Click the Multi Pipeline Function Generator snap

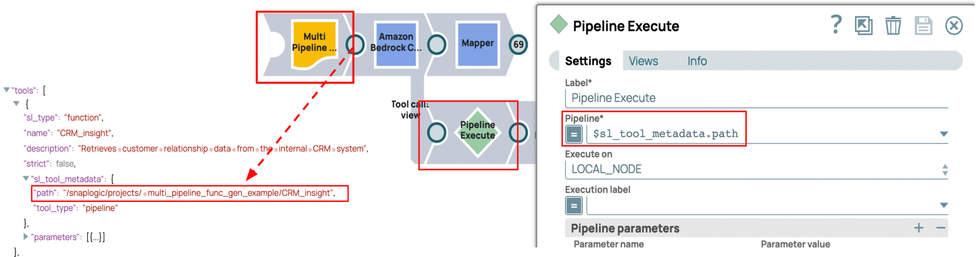[314, 44]
